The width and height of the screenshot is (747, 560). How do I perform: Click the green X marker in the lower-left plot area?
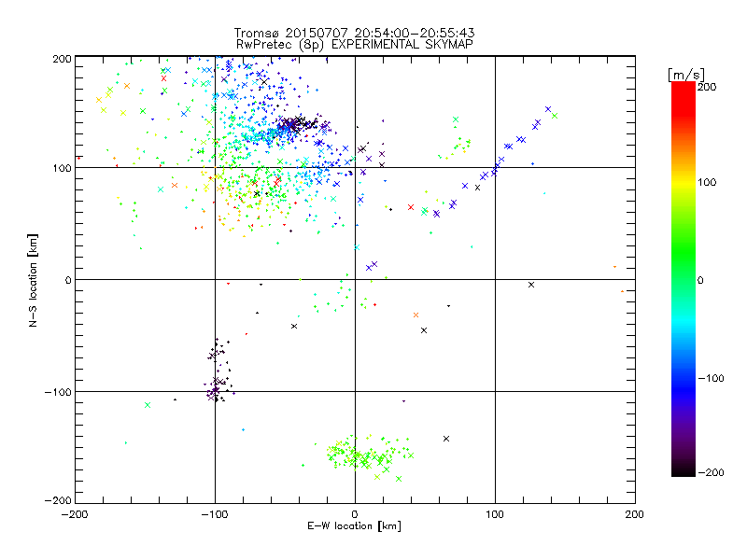point(148,405)
